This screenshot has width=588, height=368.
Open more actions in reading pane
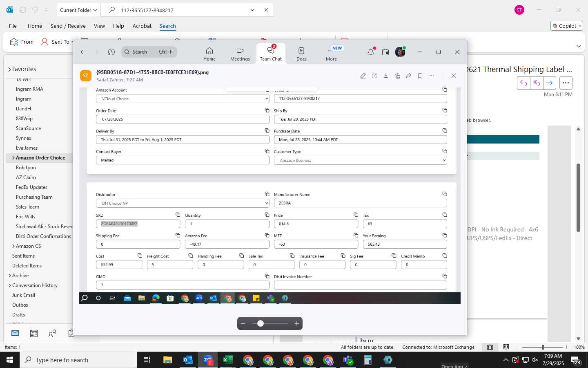tap(566, 83)
